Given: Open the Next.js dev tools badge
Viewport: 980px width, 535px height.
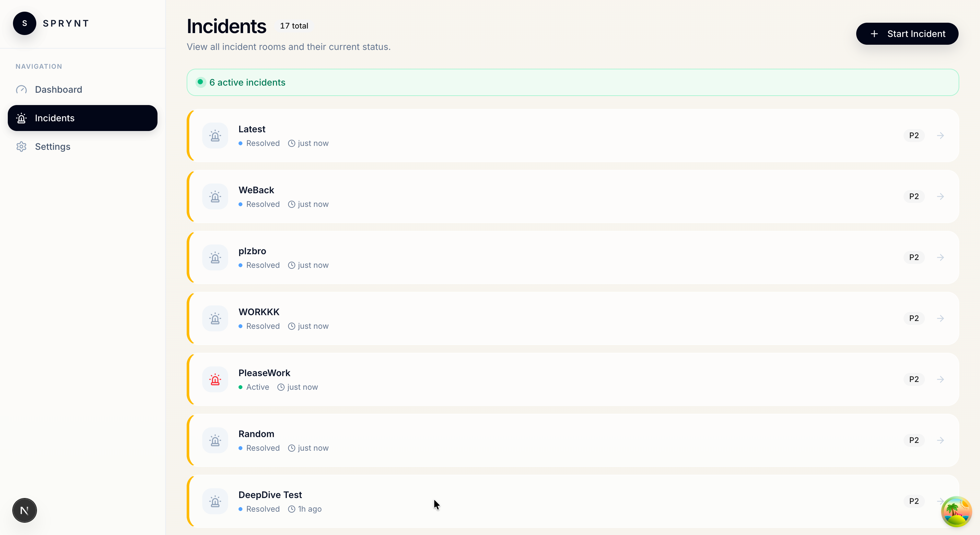Looking at the screenshot, I should coord(25,510).
